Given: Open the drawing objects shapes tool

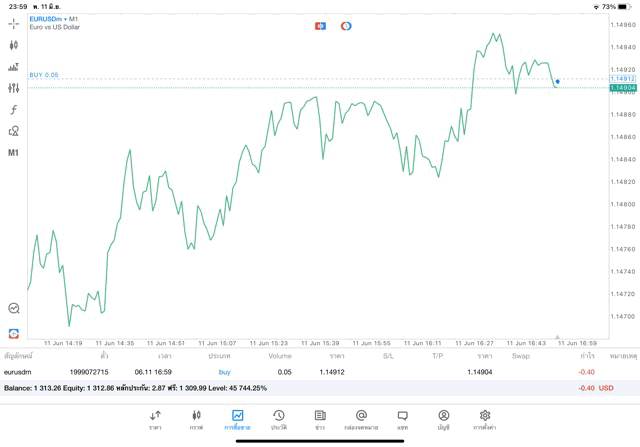Looking at the screenshot, I should tap(14, 131).
